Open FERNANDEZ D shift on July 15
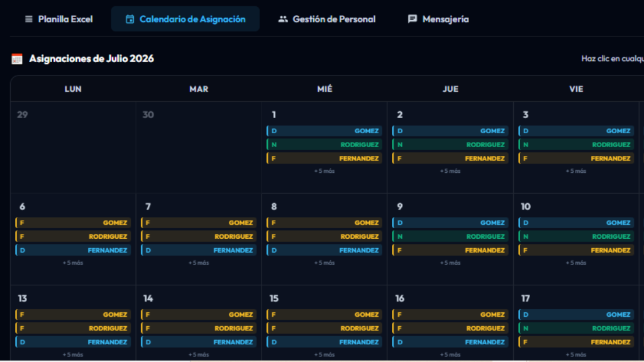The height and width of the screenshot is (362, 644). (x=325, y=343)
